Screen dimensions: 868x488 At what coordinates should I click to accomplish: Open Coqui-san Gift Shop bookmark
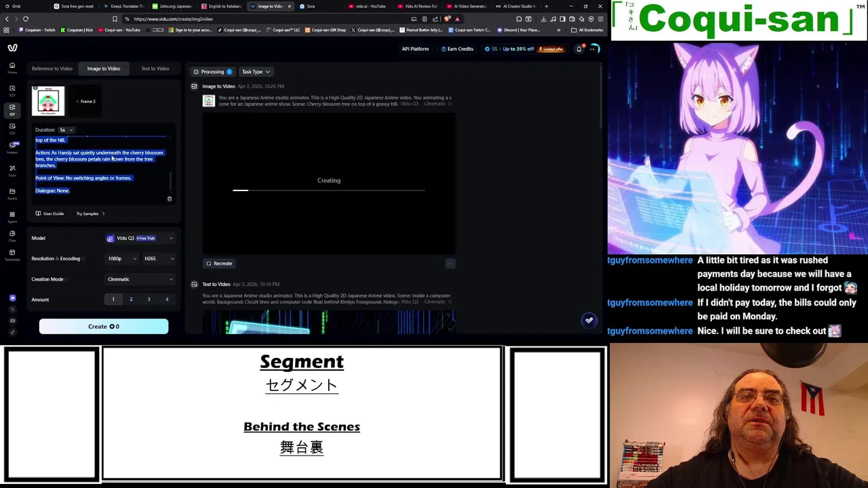325,30
